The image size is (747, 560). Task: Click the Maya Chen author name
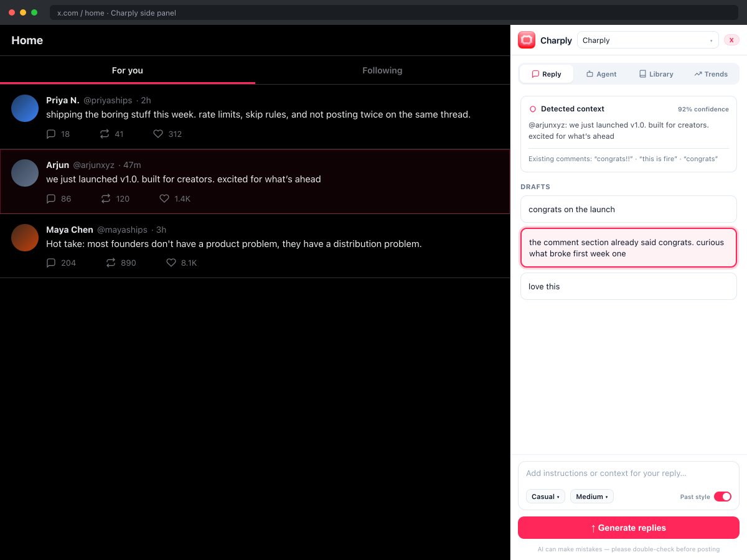tap(70, 230)
